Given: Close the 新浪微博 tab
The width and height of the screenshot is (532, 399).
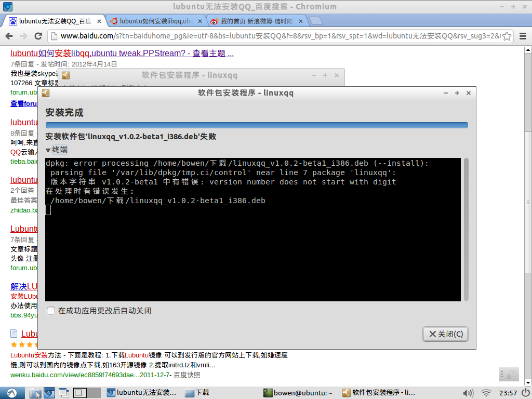Looking at the screenshot, I should [301, 21].
